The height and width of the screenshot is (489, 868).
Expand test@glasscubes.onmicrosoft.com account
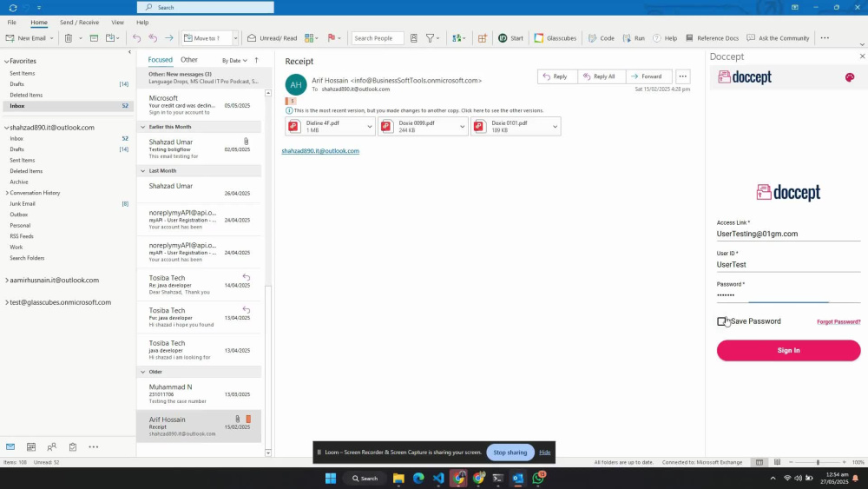coord(7,302)
